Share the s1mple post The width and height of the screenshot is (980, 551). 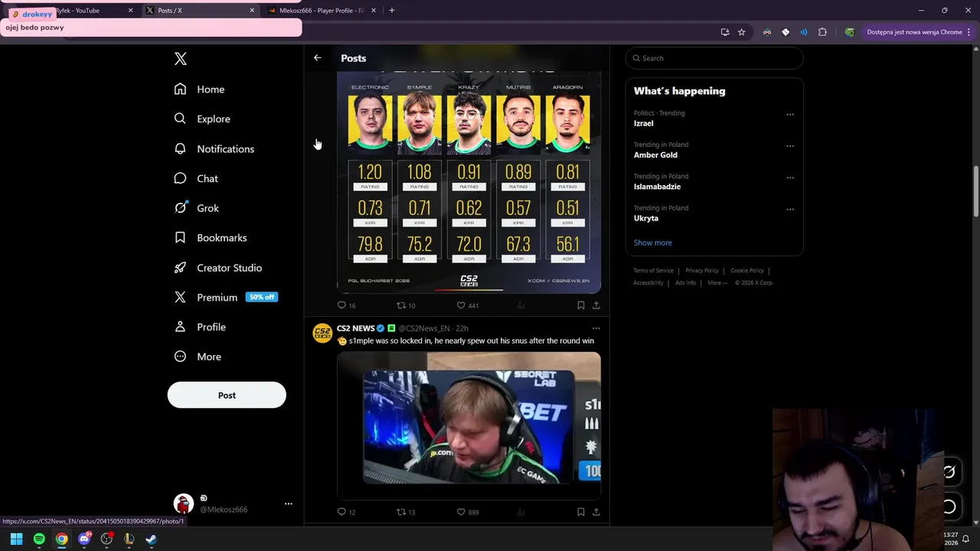(x=596, y=512)
